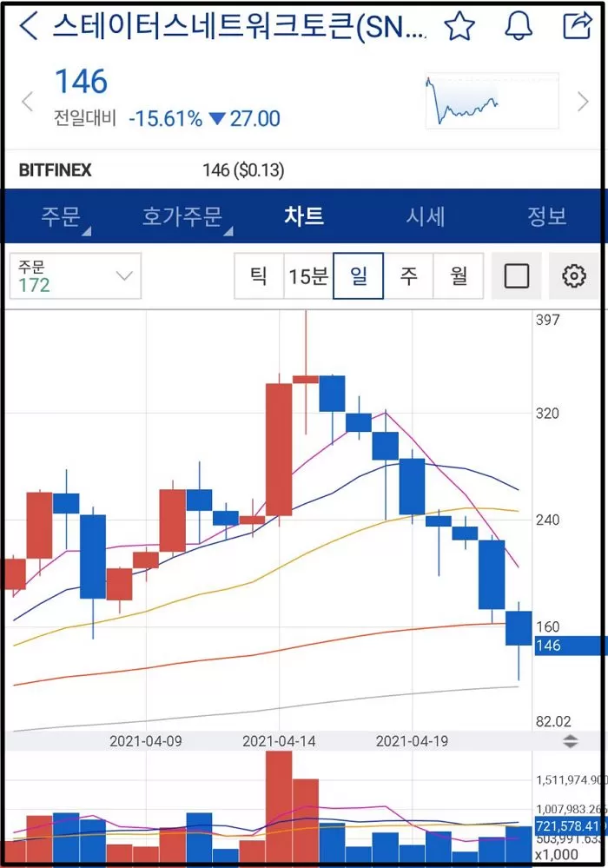The width and height of the screenshot is (608, 868).
Task: Open price alert bell icon
Action: pos(519,26)
